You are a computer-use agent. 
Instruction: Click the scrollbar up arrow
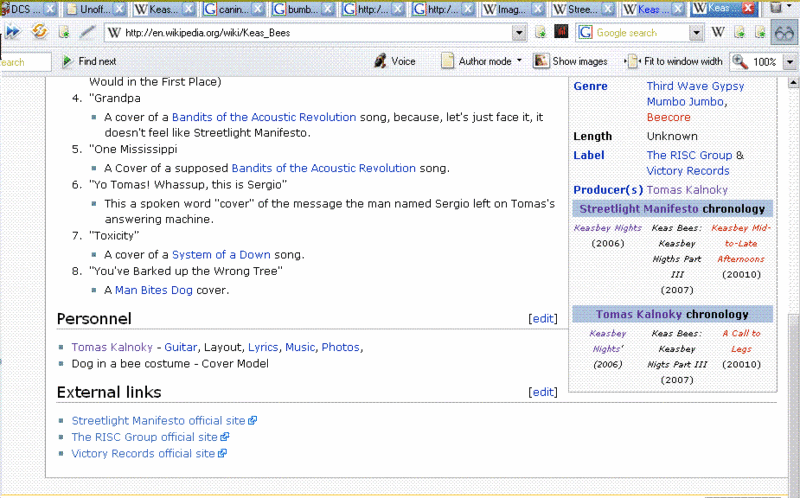[x=793, y=82]
